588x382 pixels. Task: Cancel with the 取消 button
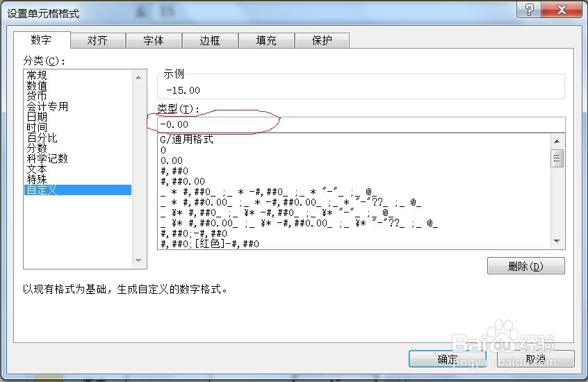pos(535,359)
